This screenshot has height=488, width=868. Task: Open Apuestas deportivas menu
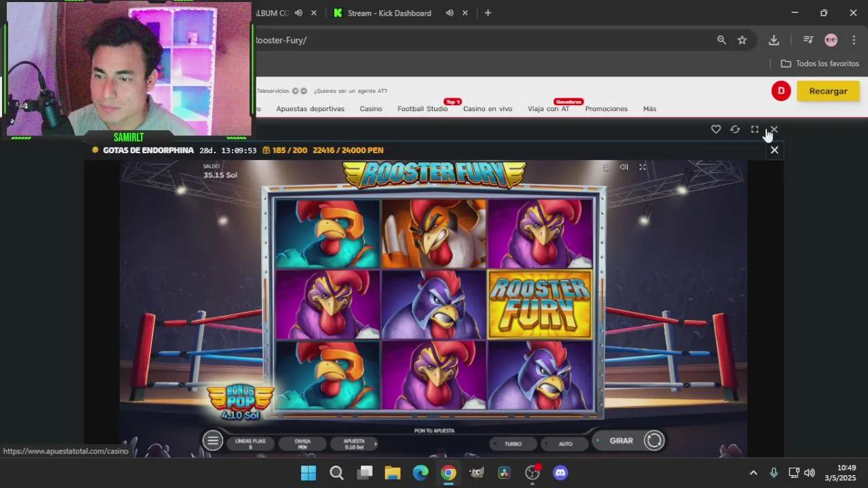pyautogui.click(x=310, y=108)
